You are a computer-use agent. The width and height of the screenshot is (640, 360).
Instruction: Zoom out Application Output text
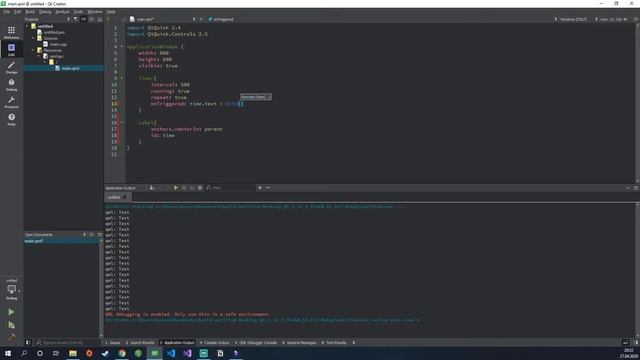coord(268,188)
